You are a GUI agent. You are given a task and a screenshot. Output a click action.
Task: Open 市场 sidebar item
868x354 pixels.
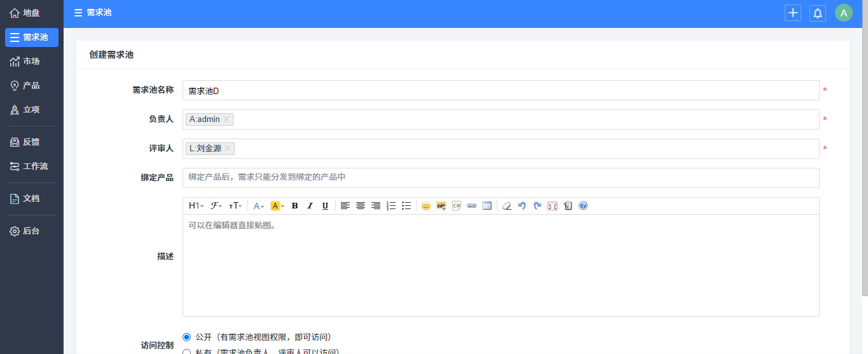point(32,62)
